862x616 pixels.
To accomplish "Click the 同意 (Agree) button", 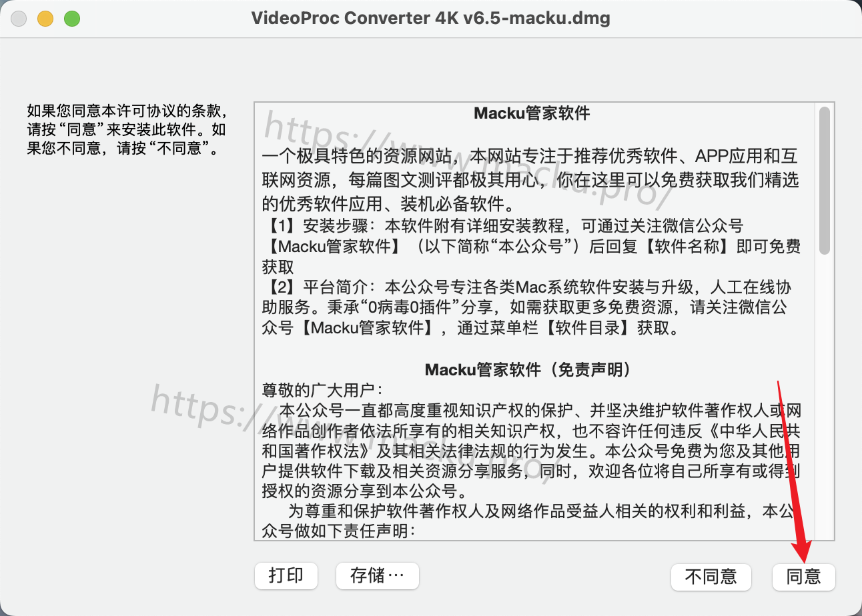I will [x=803, y=576].
